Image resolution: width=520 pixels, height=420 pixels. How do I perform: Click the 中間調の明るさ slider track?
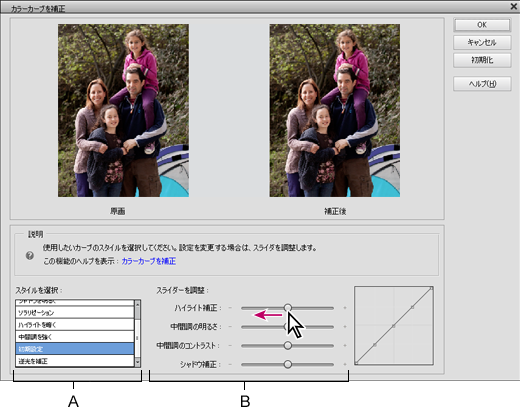(287, 327)
